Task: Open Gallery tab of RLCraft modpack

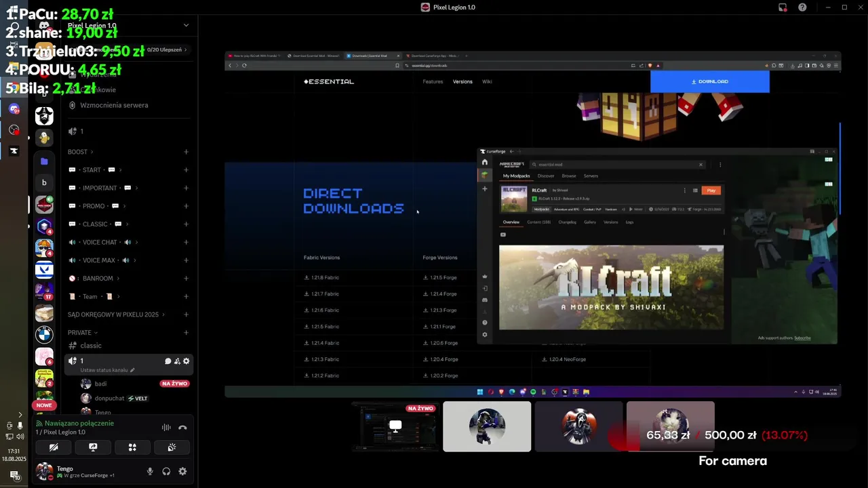Action: (590, 222)
